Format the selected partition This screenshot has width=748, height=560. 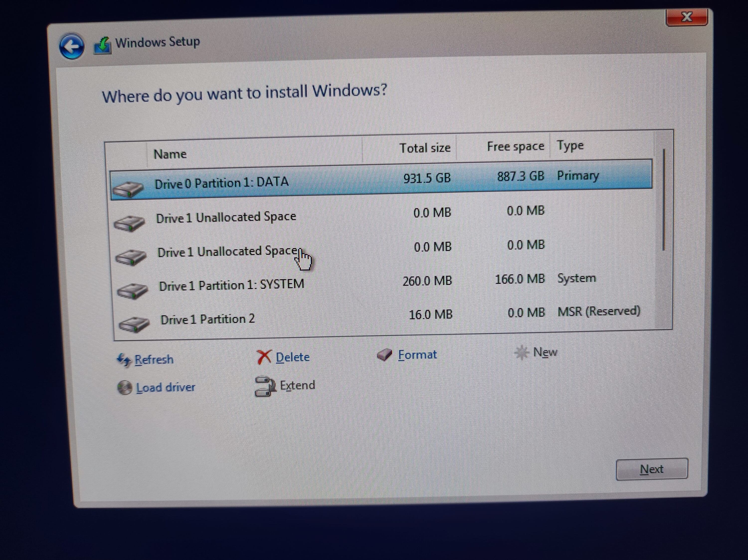[417, 355]
